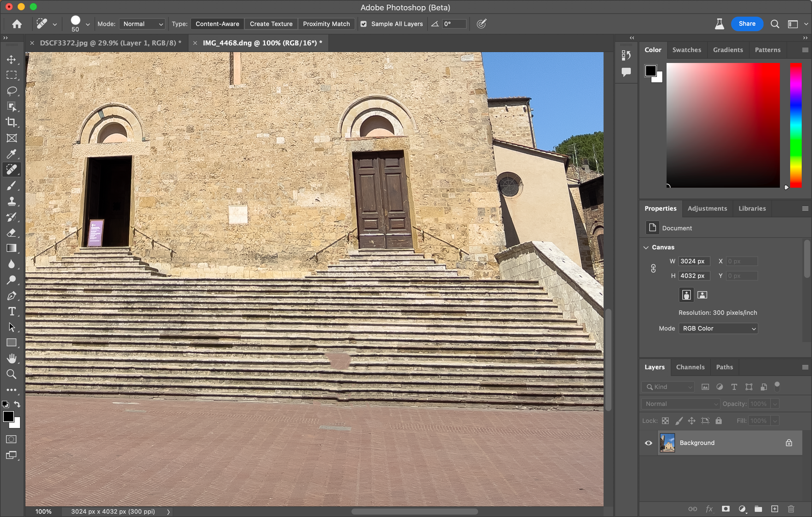Select the Hand tool
The image size is (812, 517).
(x=12, y=358)
